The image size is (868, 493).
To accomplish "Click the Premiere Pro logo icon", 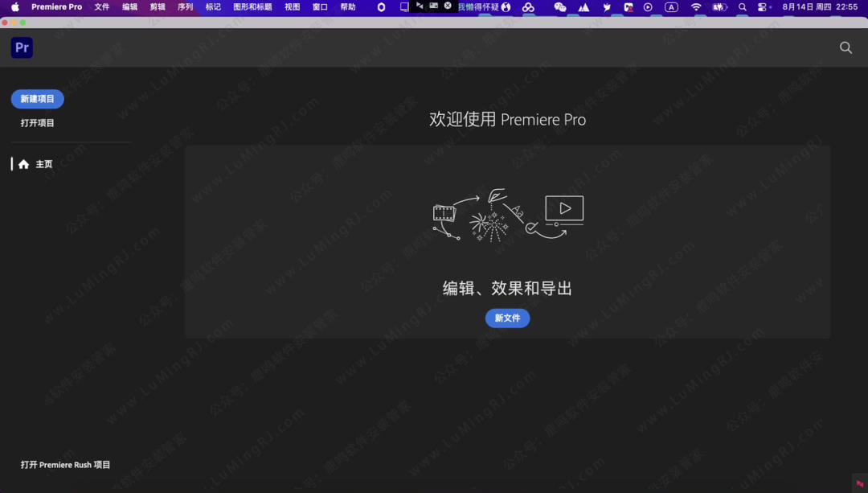I will click(22, 47).
